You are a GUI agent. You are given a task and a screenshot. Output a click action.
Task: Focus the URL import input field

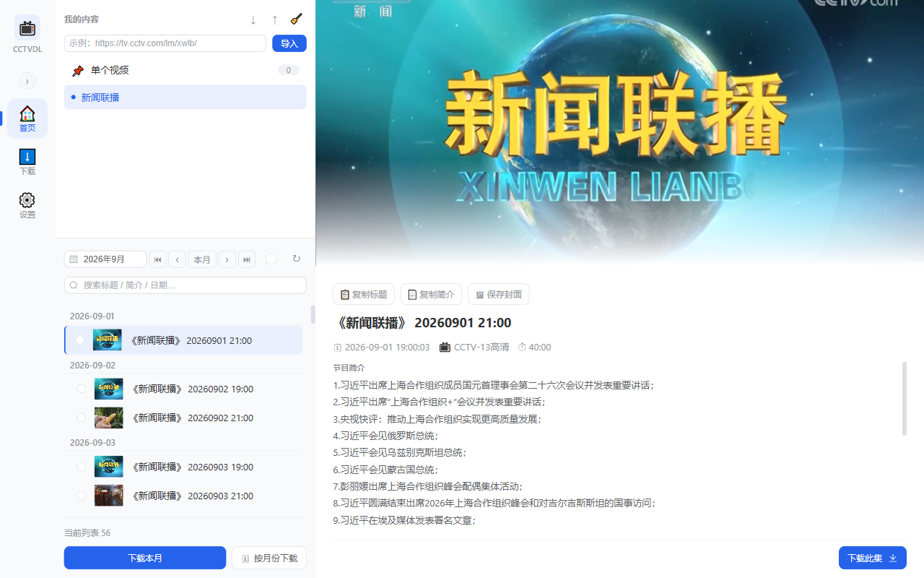(165, 43)
